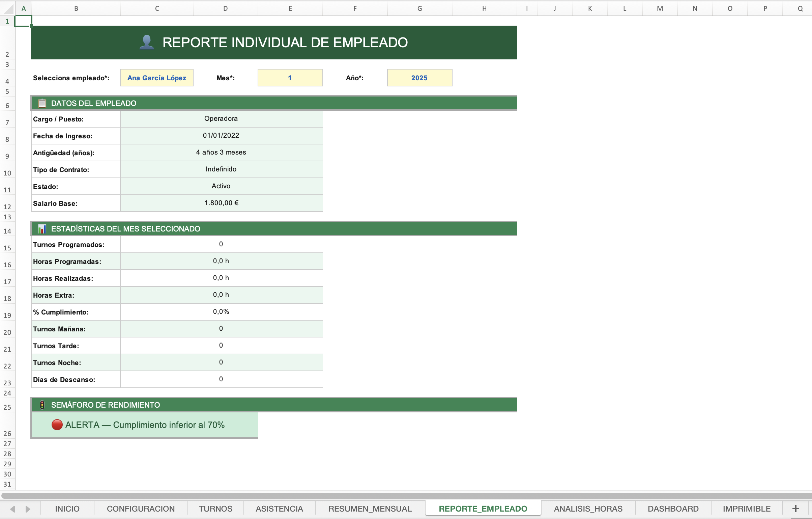Image resolution: width=812 pixels, height=519 pixels.
Task: Click the Horas Extra '0,0 h' value
Action: coord(221,295)
